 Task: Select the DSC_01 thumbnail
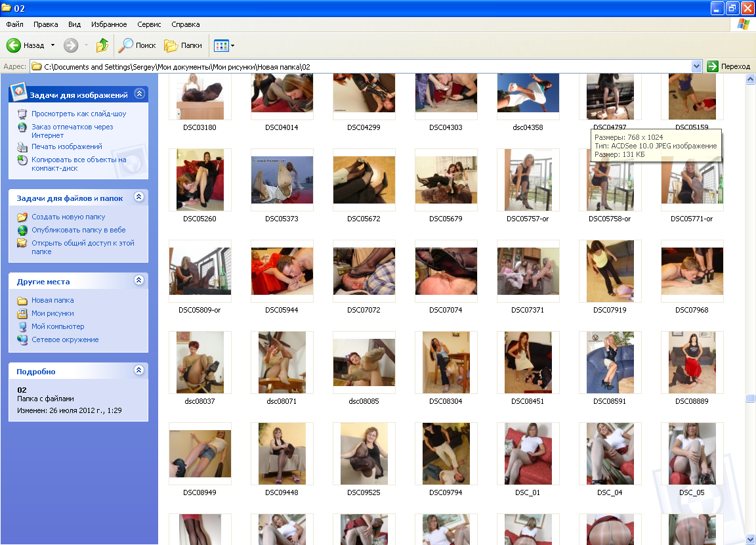(x=528, y=453)
